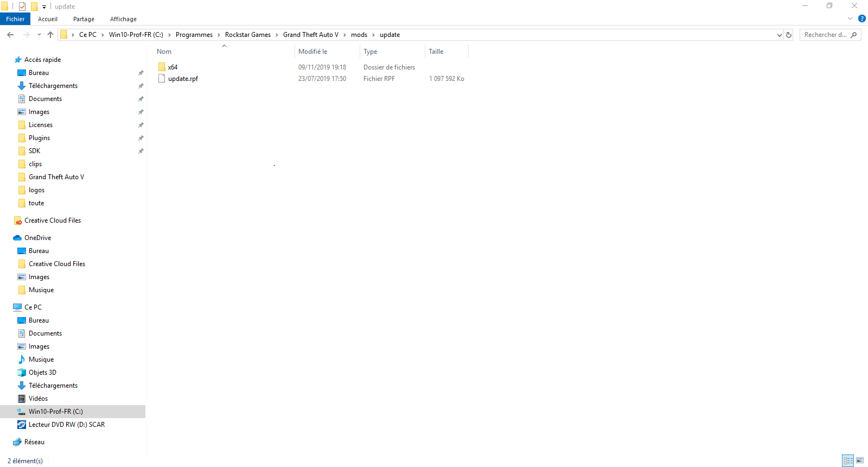Click the update.rpf file icon
The image size is (868, 467).
point(162,79)
